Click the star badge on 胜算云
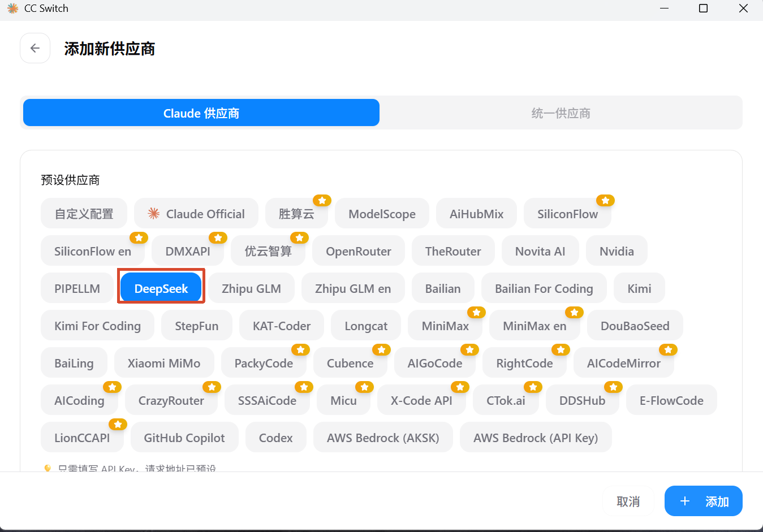 322,200
